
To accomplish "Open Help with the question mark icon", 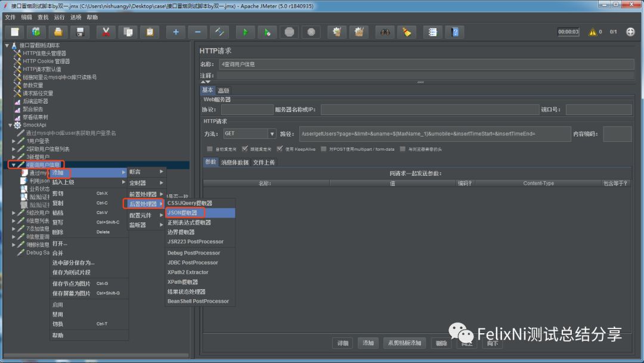I will point(454,32).
